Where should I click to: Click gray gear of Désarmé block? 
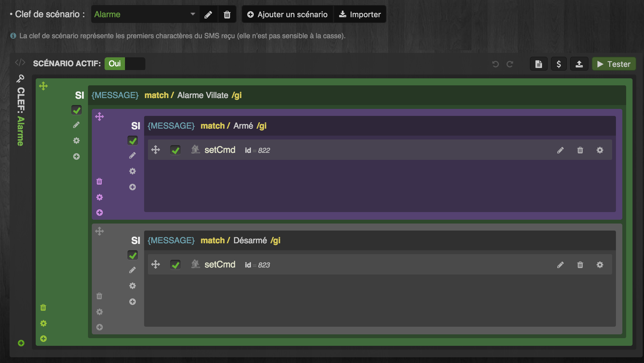coord(99,312)
